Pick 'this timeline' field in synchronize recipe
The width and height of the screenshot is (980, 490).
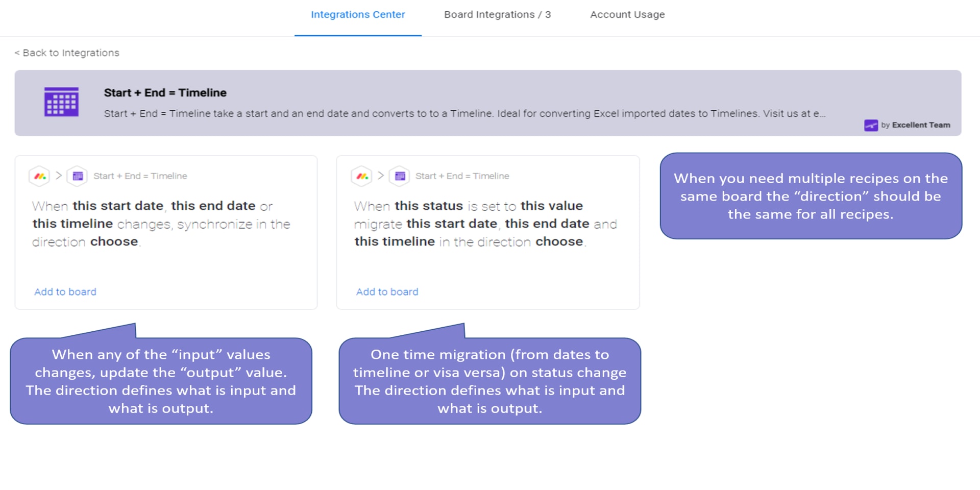pos(72,224)
